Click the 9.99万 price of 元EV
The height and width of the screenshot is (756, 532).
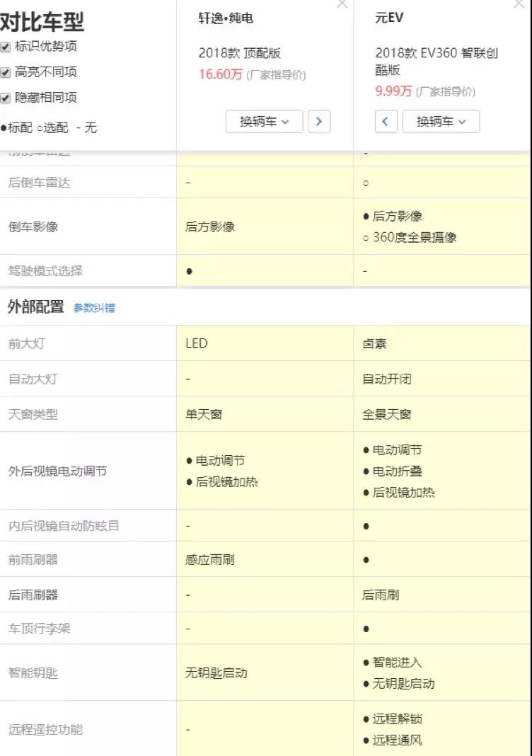(393, 91)
